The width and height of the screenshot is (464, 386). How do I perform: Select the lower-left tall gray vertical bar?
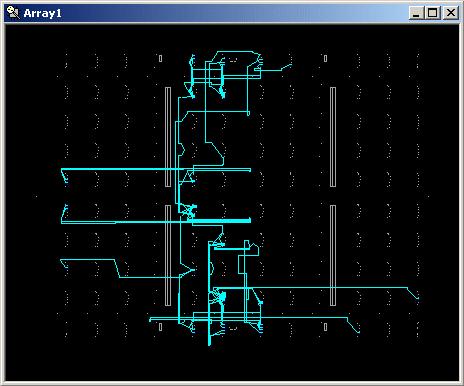168,255
